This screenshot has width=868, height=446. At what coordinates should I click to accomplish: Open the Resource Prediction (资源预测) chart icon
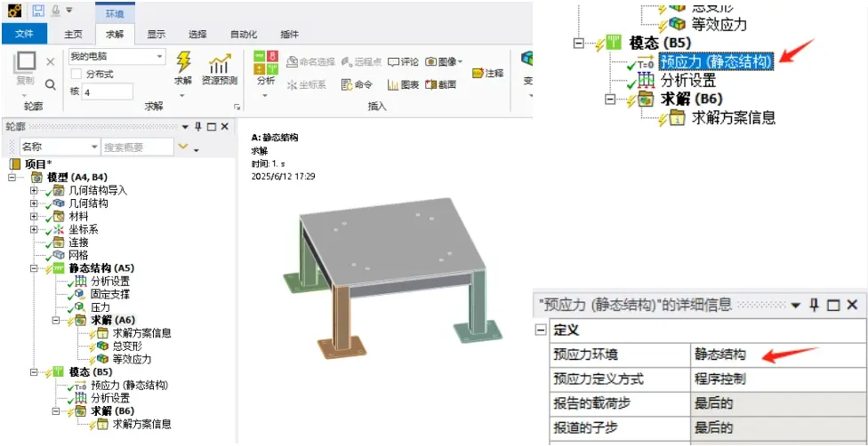pos(219,64)
